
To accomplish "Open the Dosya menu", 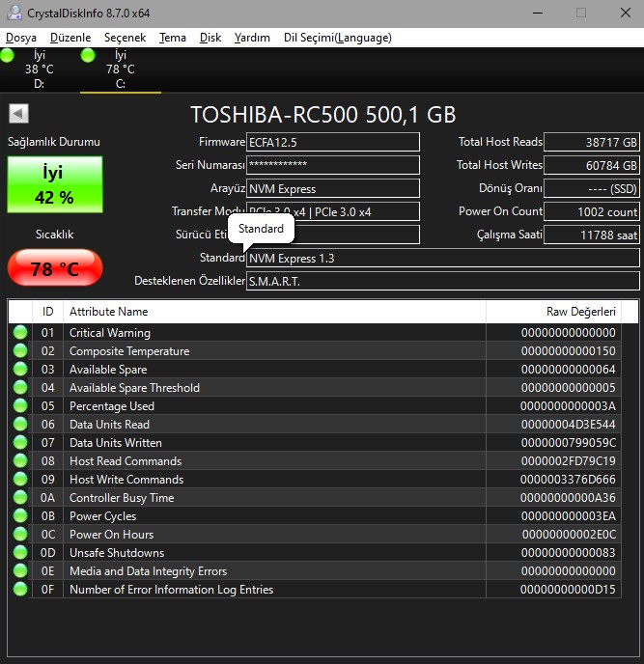I will coord(21,38).
